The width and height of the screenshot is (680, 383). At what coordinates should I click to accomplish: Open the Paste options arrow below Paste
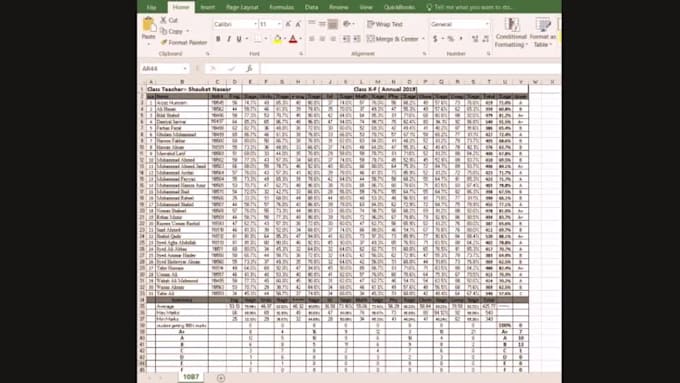tap(148, 44)
